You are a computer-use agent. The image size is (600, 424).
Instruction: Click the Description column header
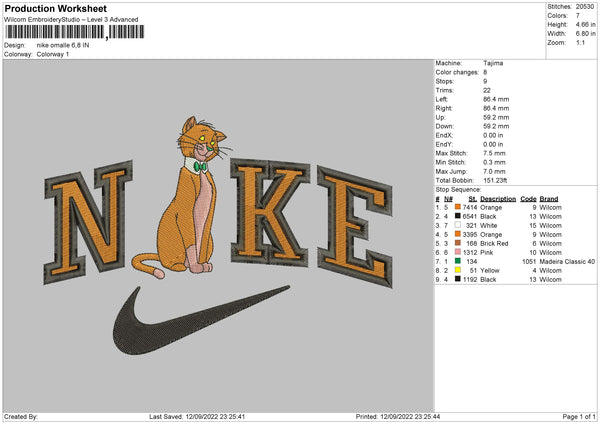coord(498,199)
